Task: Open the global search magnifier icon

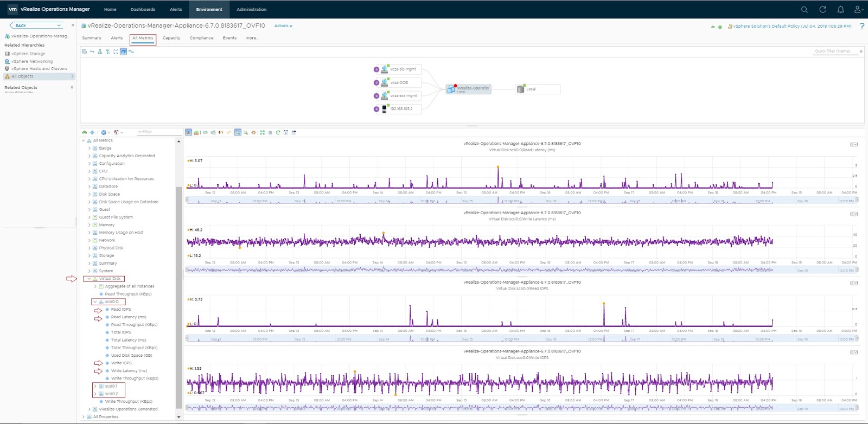Action: pos(805,9)
